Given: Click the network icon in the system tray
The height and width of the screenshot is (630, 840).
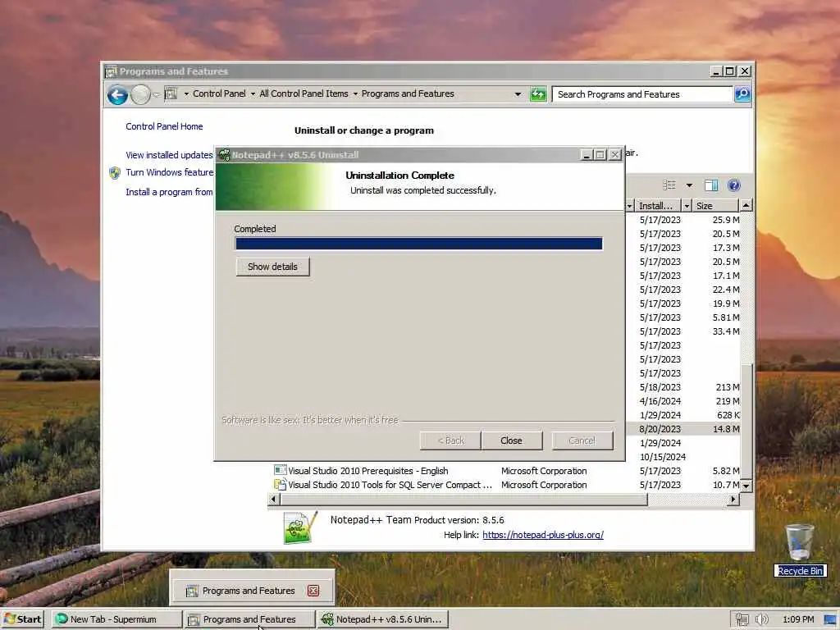Looking at the screenshot, I should point(742,619).
